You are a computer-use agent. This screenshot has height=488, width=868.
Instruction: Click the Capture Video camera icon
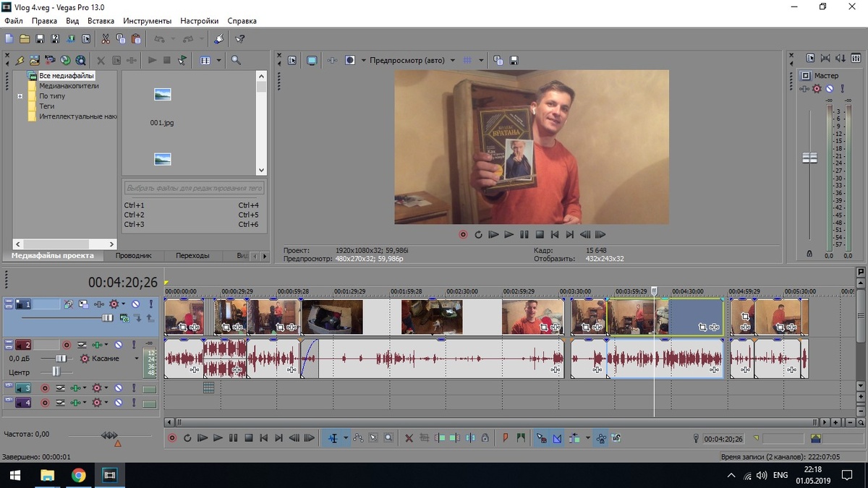pos(50,60)
